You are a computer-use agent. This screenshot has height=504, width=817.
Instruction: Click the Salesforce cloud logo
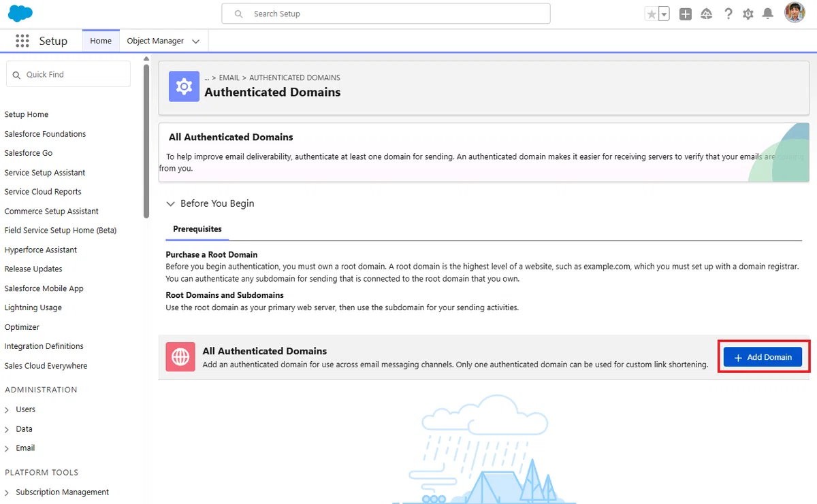coord(20,13)
